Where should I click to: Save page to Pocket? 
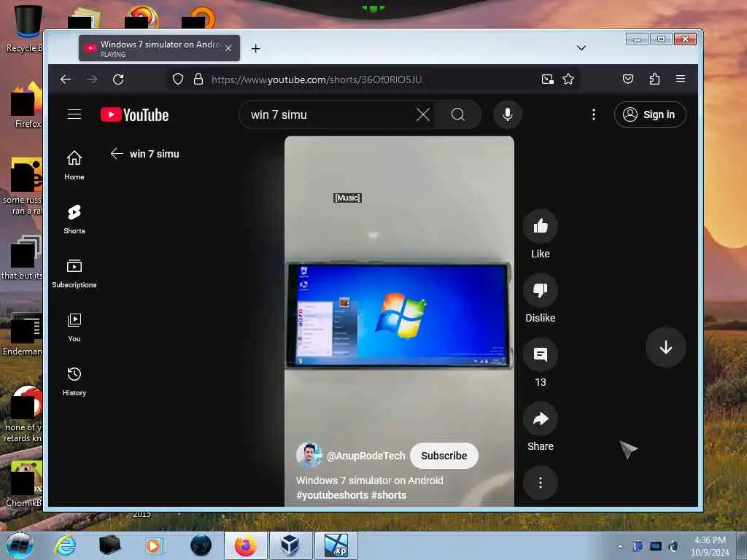628,79
